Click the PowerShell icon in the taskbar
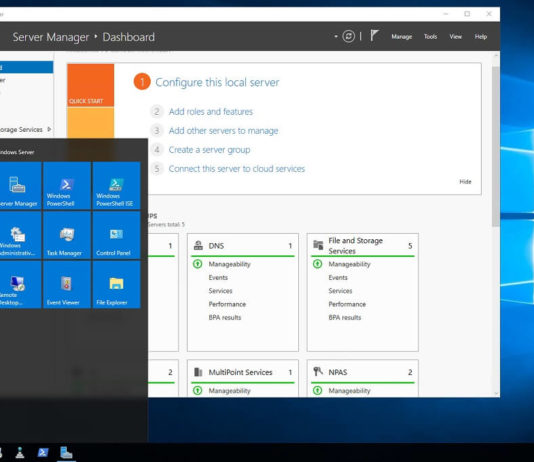 click(x=43, y=452)
